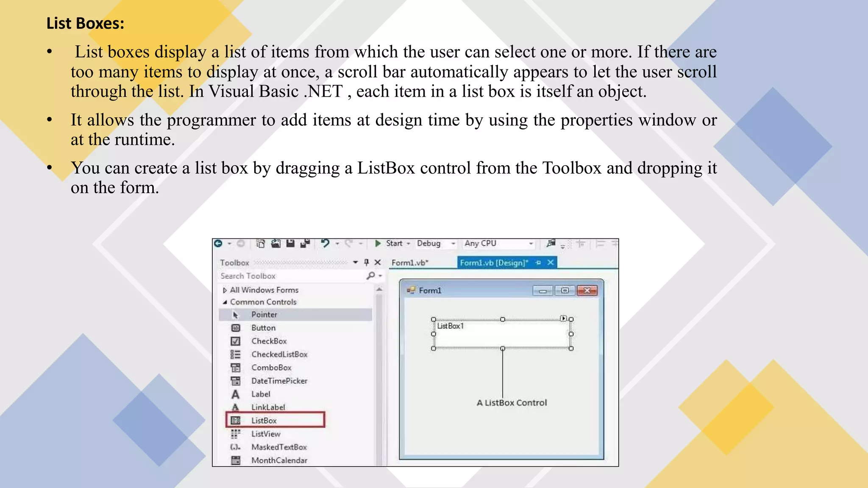The height and width of the screenshot is (488, 868).
Task: Click the Undo arrow icon
Action: (x=325, y=243)
